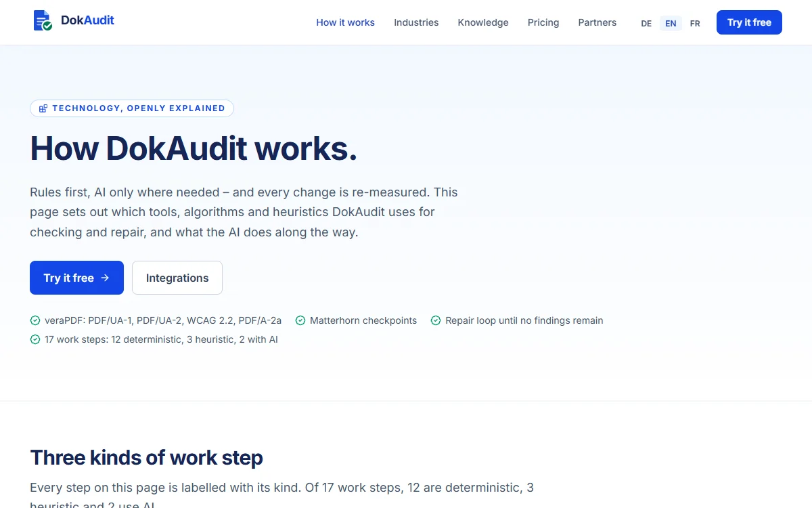Click the arrow icon in Try it free

pyautogui.click(x=105, y=278)
